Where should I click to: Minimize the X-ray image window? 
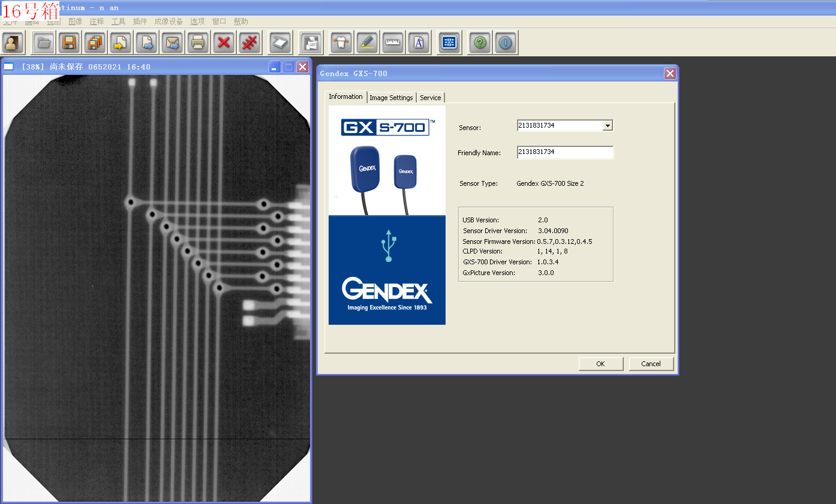point(275,67)
